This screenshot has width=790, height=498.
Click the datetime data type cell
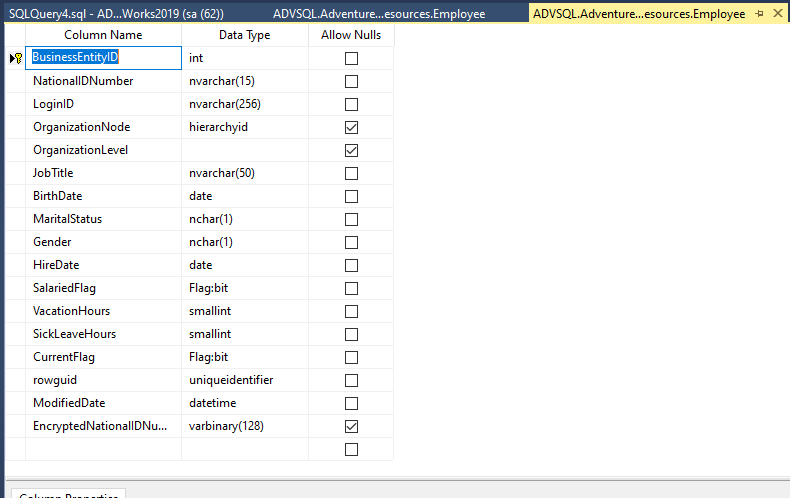click(x=245, y=403)
